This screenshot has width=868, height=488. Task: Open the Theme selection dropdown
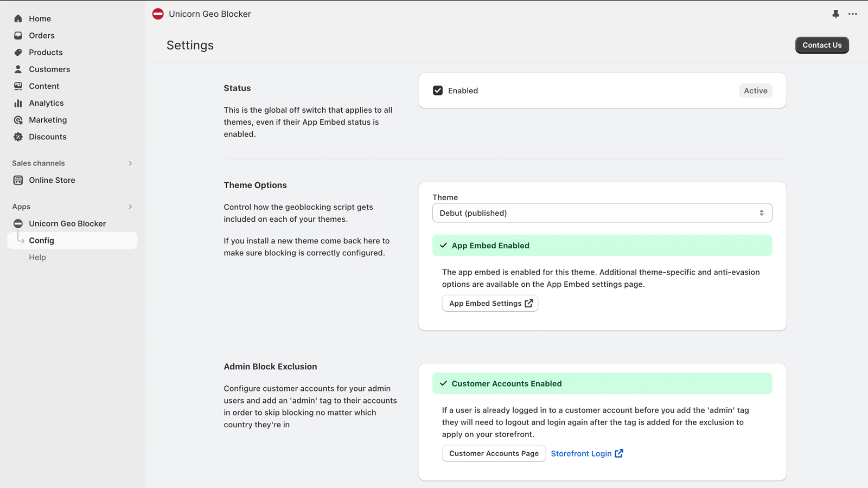(602, 213)
